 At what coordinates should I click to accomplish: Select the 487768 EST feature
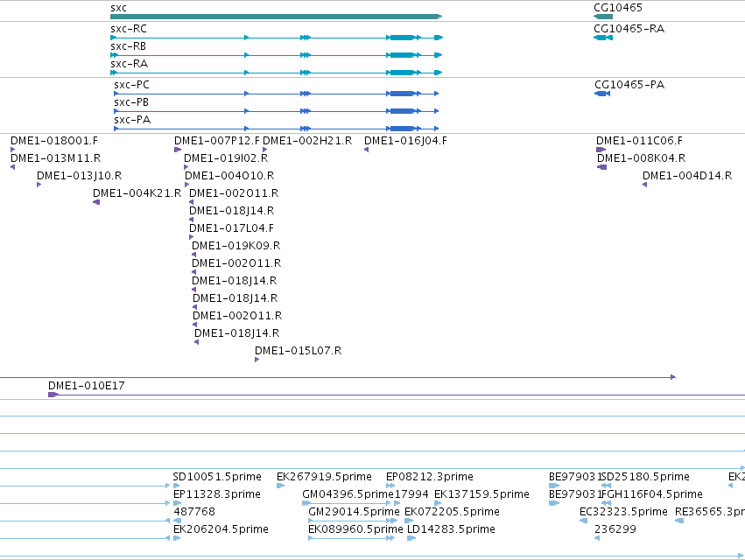[x=177, y=521]
